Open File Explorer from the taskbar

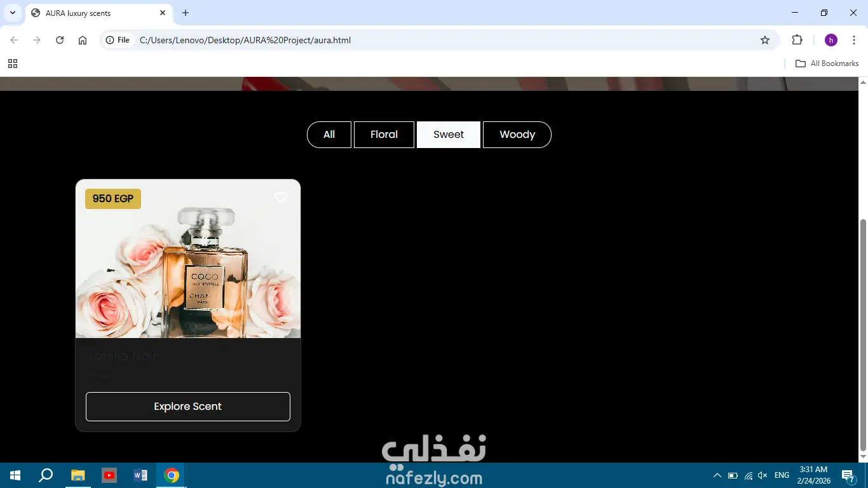click(78, 475)
